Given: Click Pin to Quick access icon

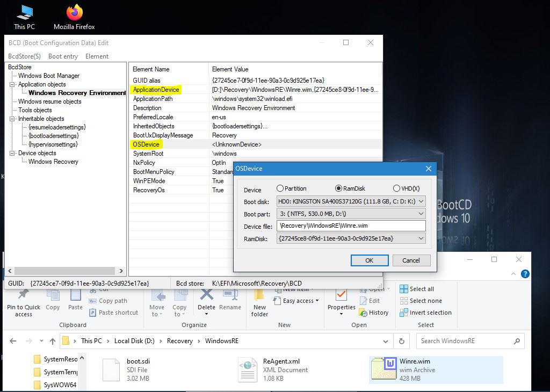Looking at the screenshot, I should [23, 296].
